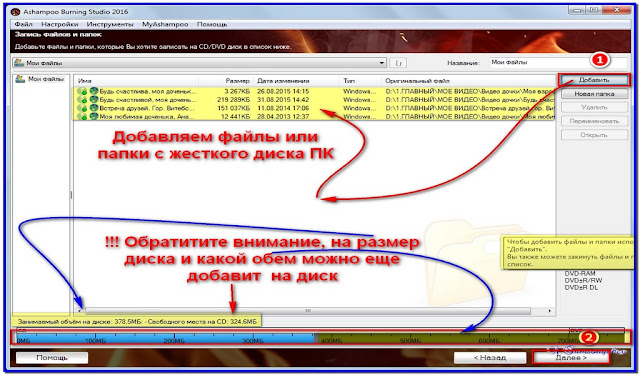Click the Добавить button
This screenshot has height=375, width=640.
[x=594, y=80]
